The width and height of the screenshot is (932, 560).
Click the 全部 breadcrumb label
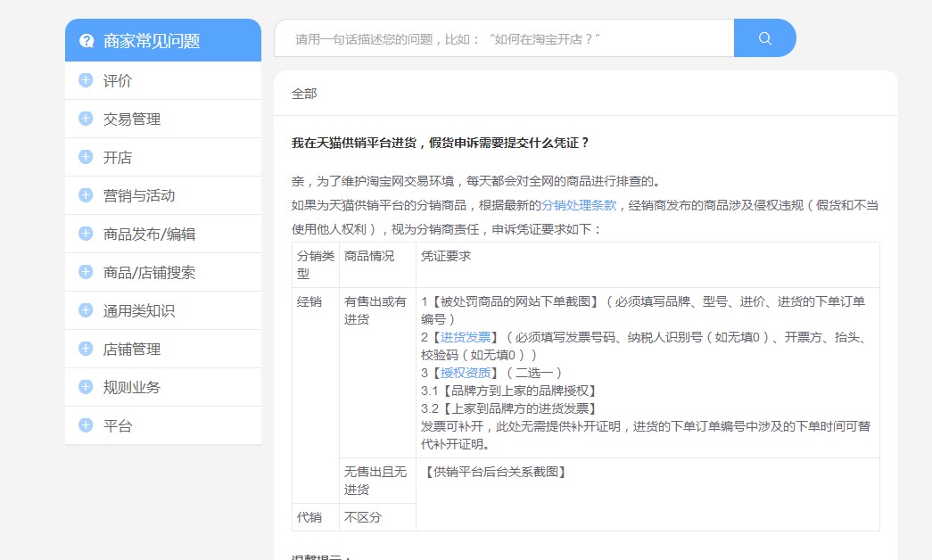pyautogui.click(x=304, y=94)
